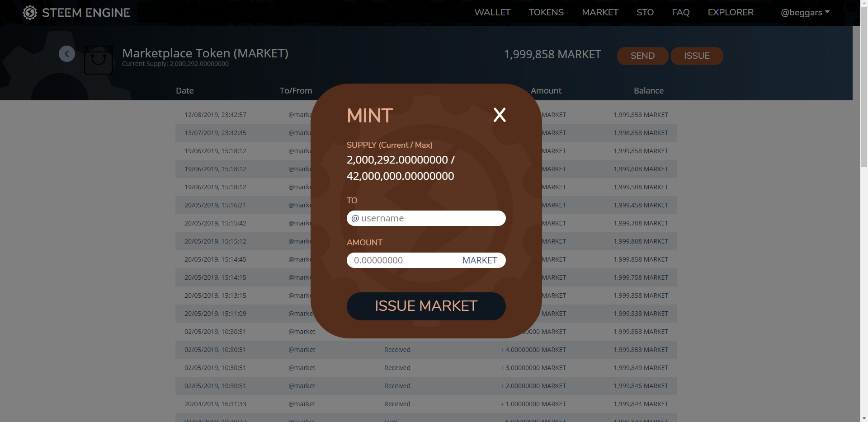Viewport: 868px width, 422px height.
Task: Go to the TOKENS page
Action: [x=546, y=13]
